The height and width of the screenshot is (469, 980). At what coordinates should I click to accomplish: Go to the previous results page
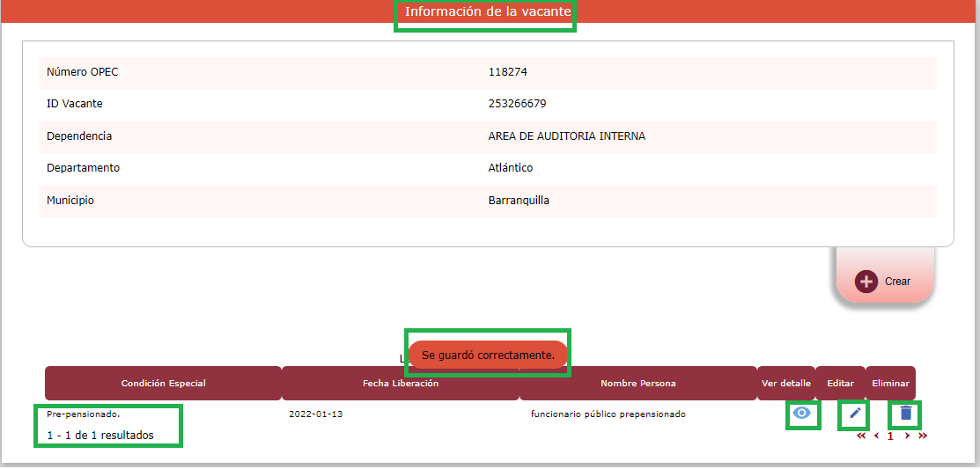pos(876,436)
